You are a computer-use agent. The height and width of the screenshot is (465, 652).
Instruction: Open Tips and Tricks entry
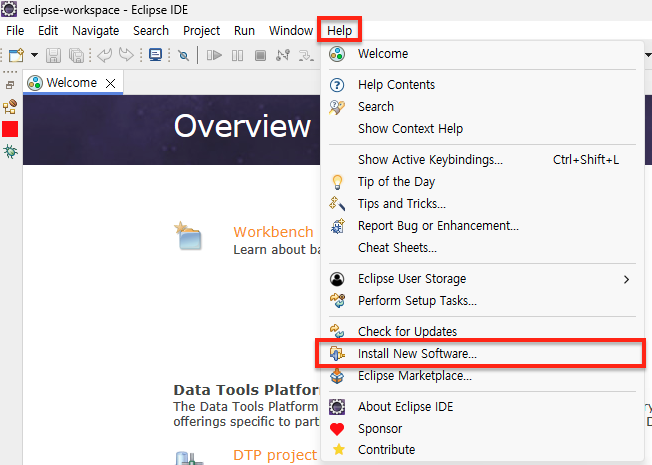pyautogui.click(x=482, y=204)
